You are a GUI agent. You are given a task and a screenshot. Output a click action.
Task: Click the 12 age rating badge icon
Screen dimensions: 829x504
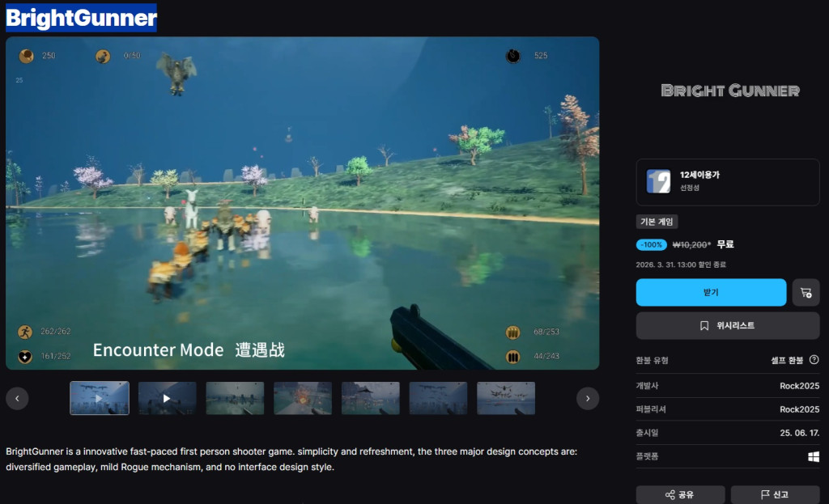coord(658,181)
